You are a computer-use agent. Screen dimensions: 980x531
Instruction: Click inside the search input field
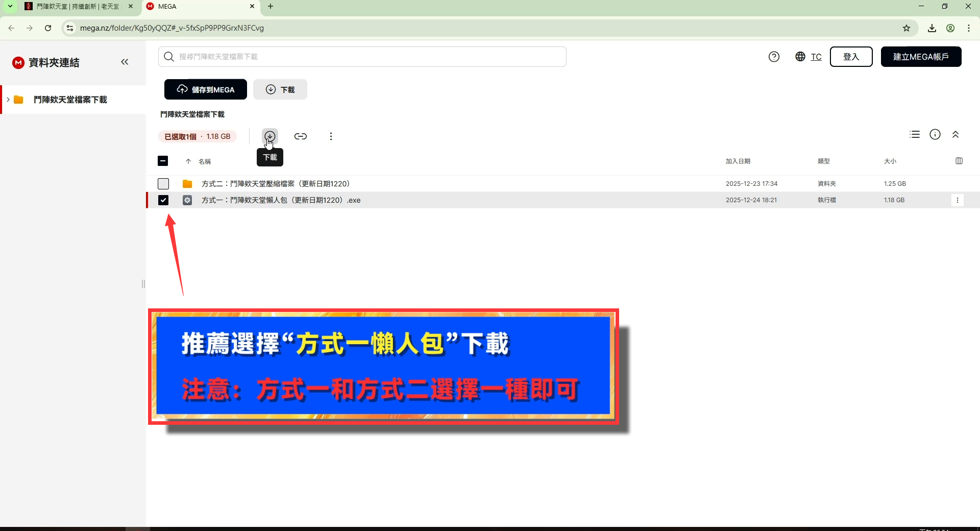point(357,57)
